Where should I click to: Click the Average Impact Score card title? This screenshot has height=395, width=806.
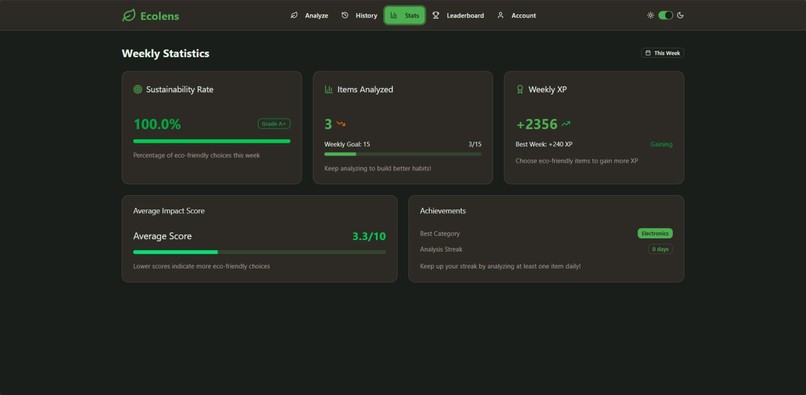coord(169,211)
